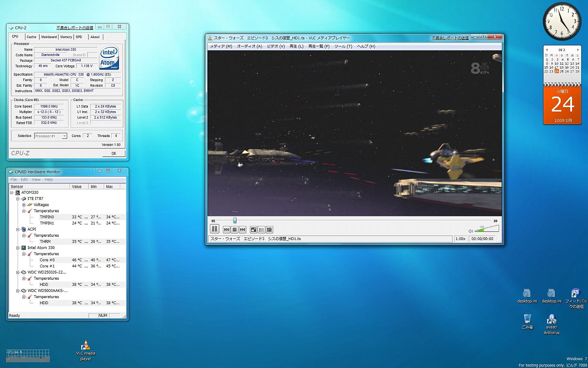This screenshot has height=368, width=588.
Task: Click the Intel Atom logo in CPU-Z
Action: point(109,57)
